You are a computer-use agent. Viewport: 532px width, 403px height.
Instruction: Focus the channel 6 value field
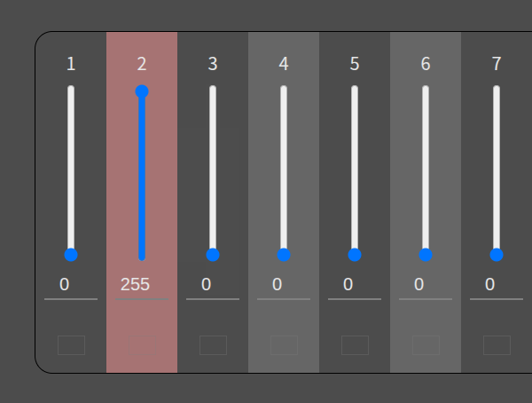coord(426,285)
